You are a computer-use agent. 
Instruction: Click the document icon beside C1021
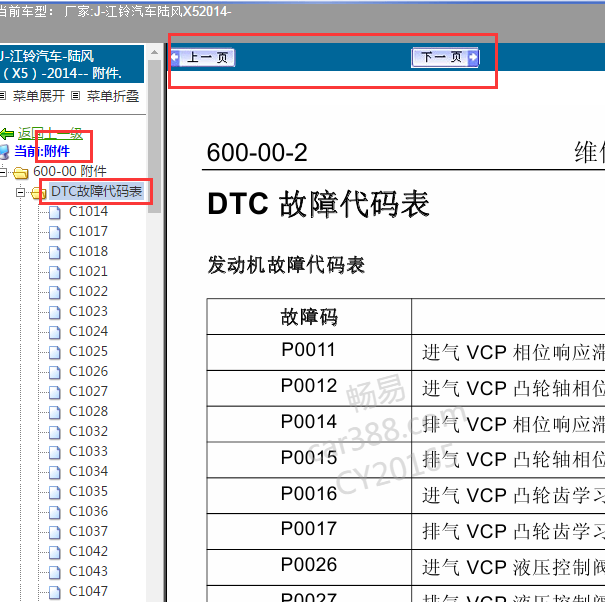point(54,273)
